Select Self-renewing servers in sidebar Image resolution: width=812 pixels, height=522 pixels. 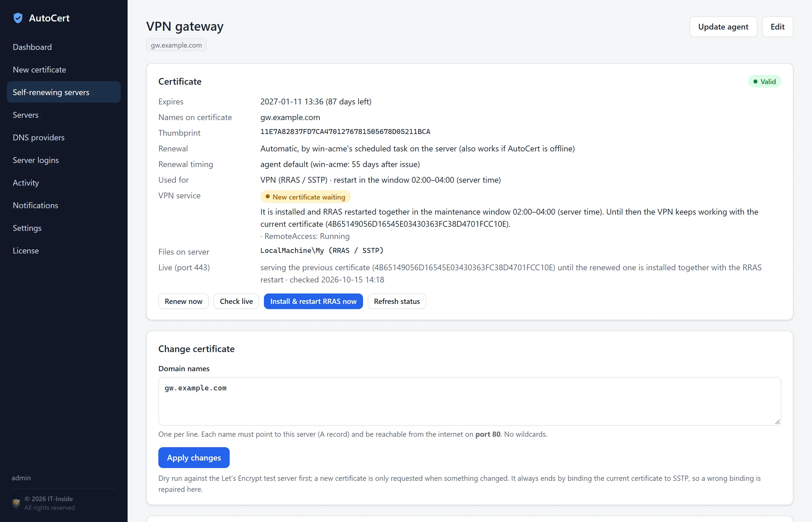tap(64, 92)
